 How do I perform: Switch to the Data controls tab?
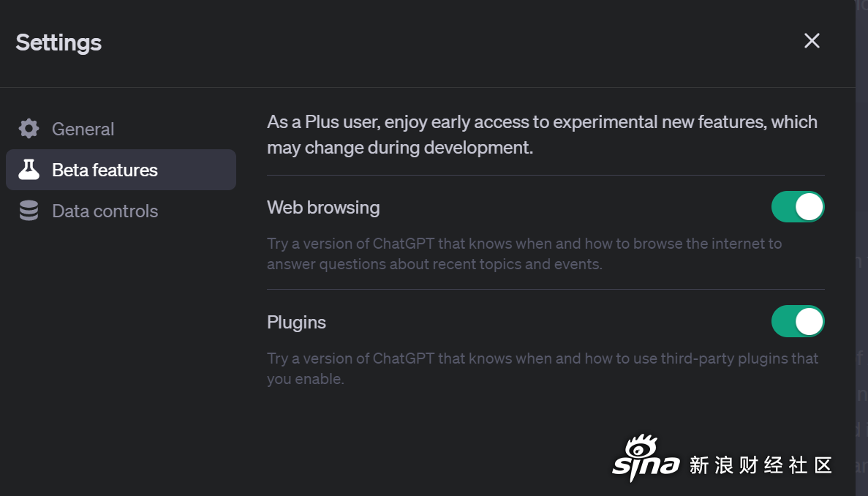pos(121,211)
